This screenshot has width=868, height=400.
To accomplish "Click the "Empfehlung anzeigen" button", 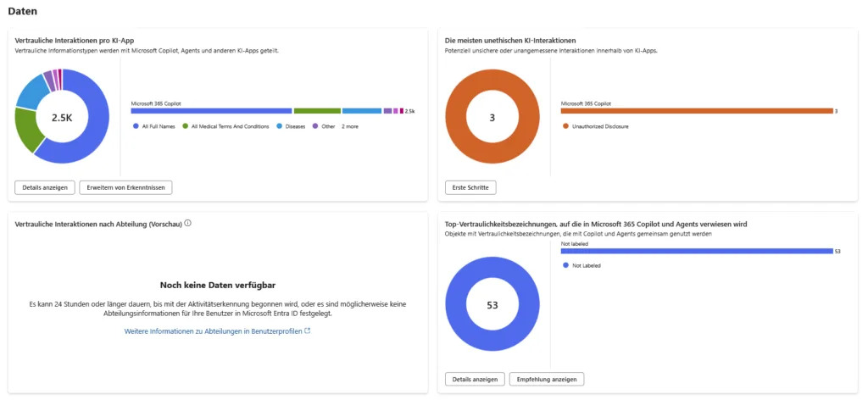I will (547, 379).
